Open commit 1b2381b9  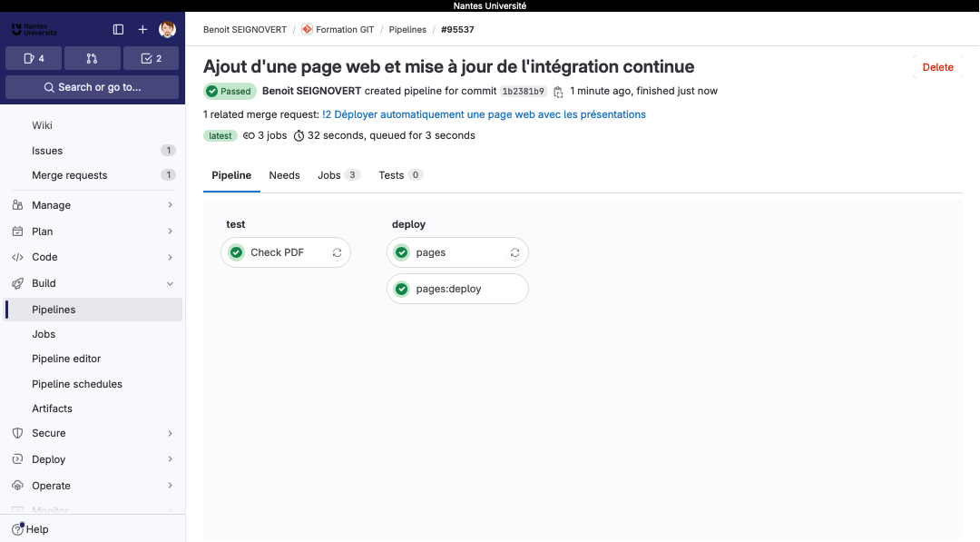click(x=524, y=92)
